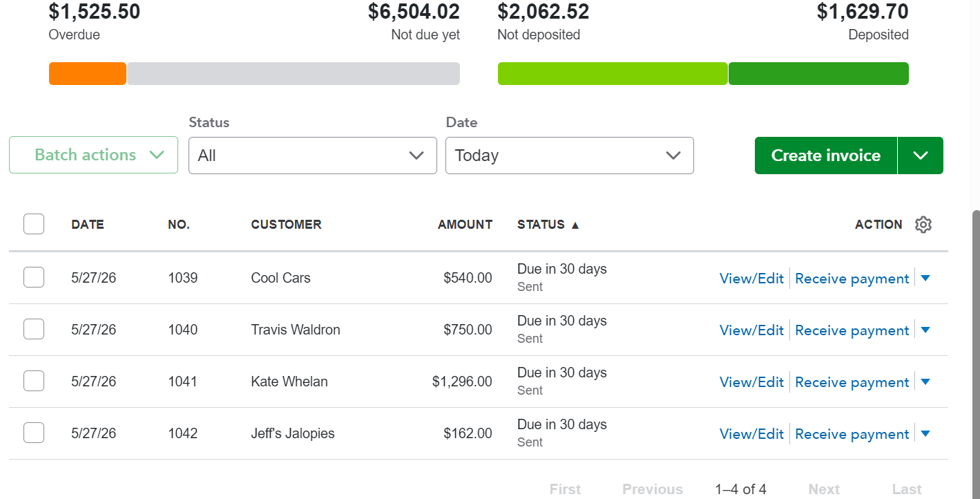
Task: Check the box for invoice 1041
Action: (34, 381)
